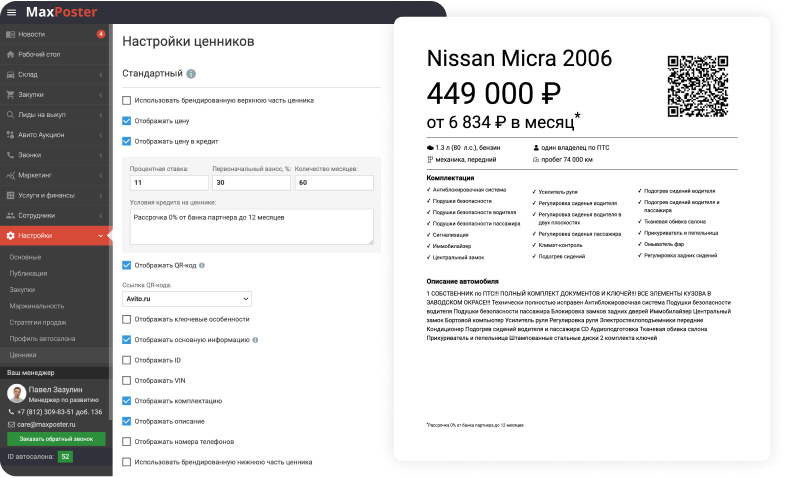Collapse the Настройки submenu chevron
The width and height of the screenshot is (787, 478).
pos(101,235)
